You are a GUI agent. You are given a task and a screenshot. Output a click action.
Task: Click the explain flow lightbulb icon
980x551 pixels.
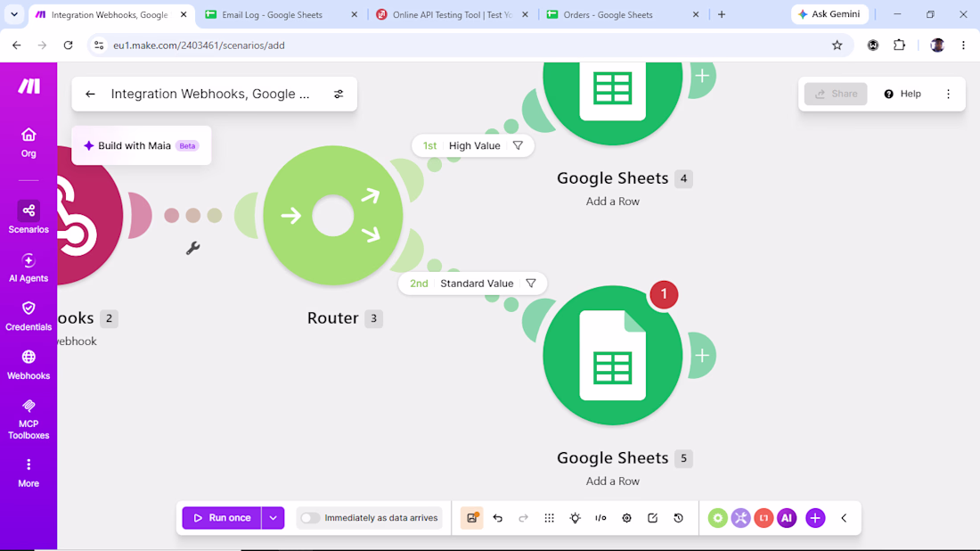[575, 518]
